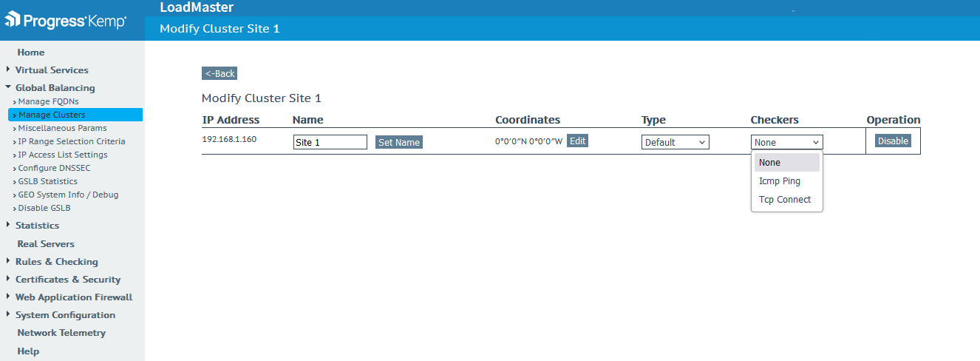Choose Icmp Ping in the Checkers list

point(787,181)
